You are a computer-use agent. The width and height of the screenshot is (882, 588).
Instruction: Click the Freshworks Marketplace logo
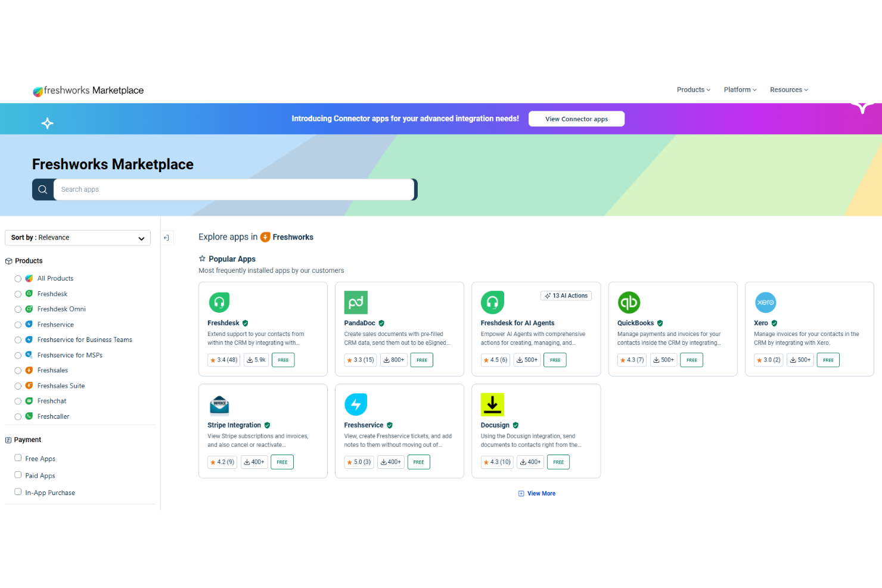[88, 90]
